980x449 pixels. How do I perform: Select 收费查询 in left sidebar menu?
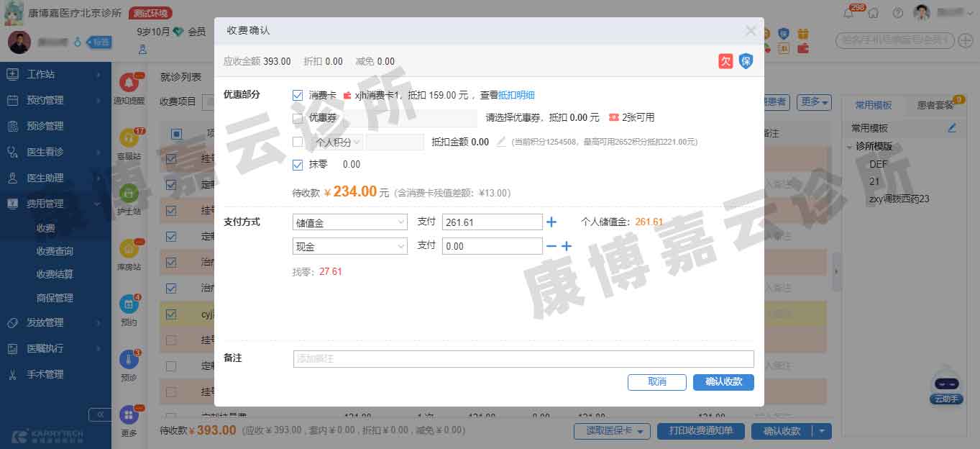[x=55, y=251]
